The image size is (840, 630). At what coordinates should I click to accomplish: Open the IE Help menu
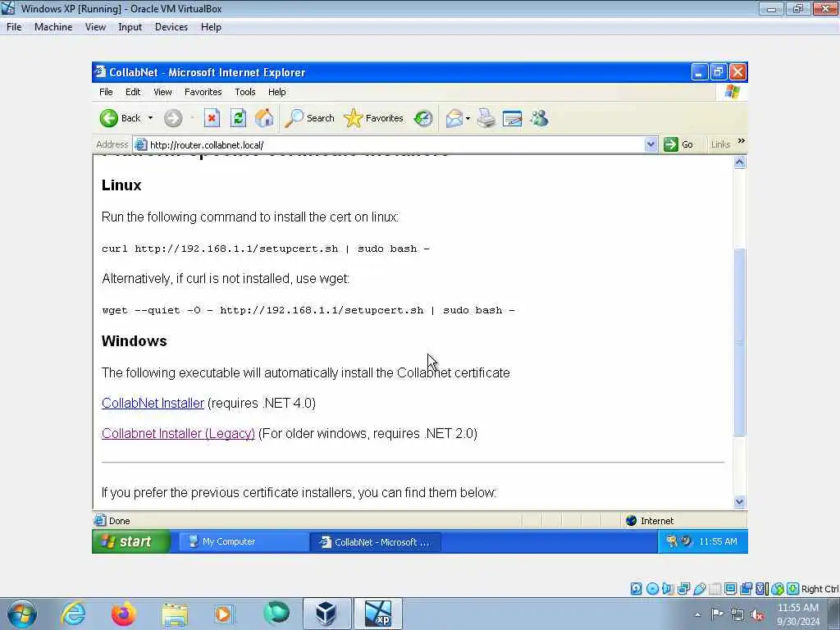pos(277,92)
